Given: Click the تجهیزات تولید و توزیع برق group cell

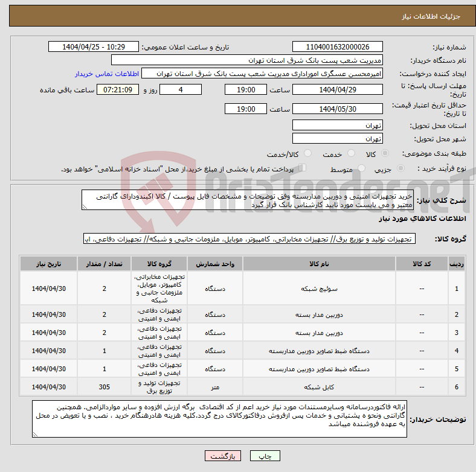Looking at the screenshot, I should point(159,387).
